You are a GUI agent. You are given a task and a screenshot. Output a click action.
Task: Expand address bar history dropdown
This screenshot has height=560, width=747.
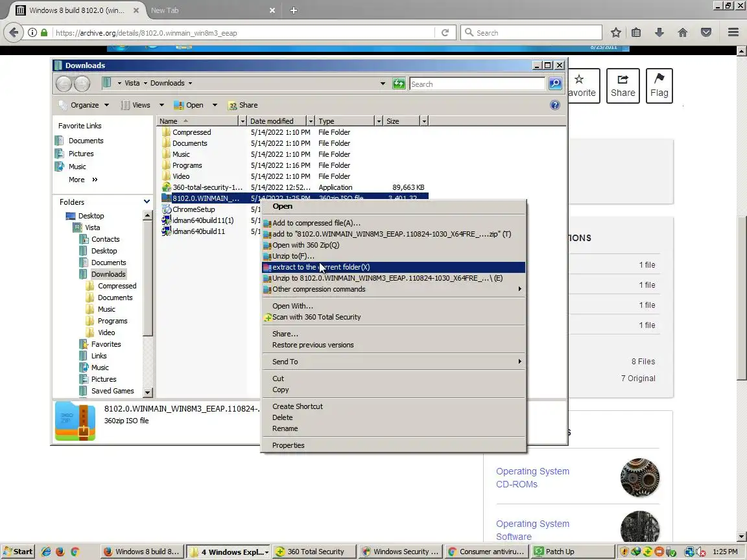click(x=383, y=84)
